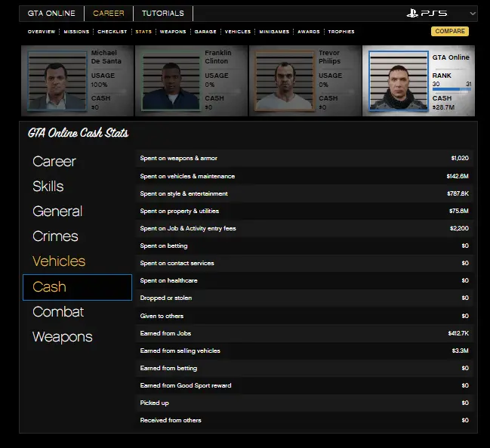Click the yellow Compare button
Image resolution: width=490 pixels, height=448 pixels.
pyautogui.click(x=449, y=32)
